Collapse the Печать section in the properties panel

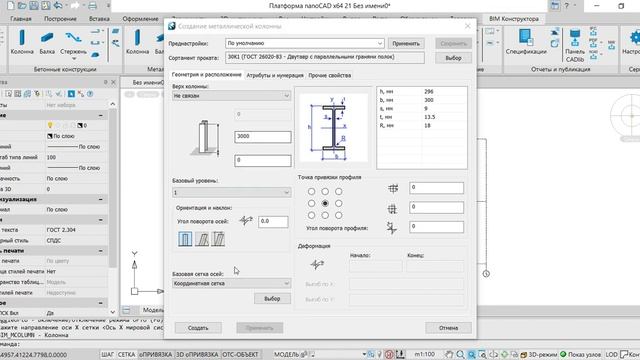(x=100, y=251)
